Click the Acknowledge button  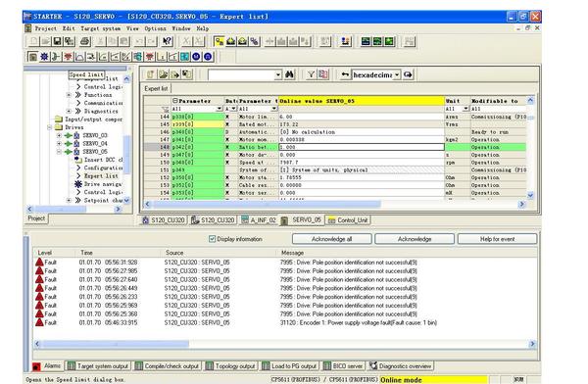[415, 239]
